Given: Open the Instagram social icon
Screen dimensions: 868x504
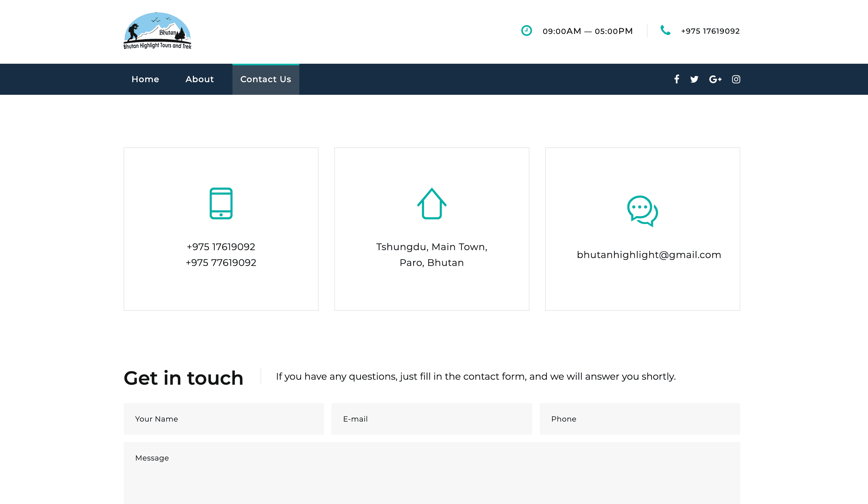Looking at the screenshot, I should coord(736,79).
